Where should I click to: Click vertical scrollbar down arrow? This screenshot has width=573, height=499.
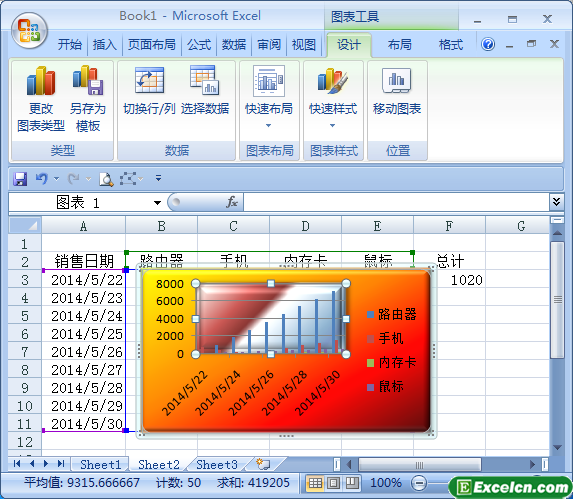click(x=557, y=447)
